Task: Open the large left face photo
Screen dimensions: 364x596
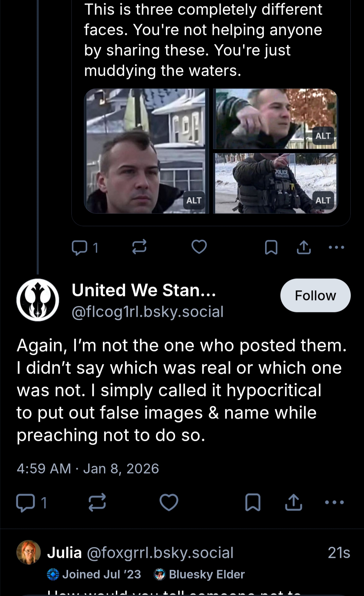Action: pos(136,151)
